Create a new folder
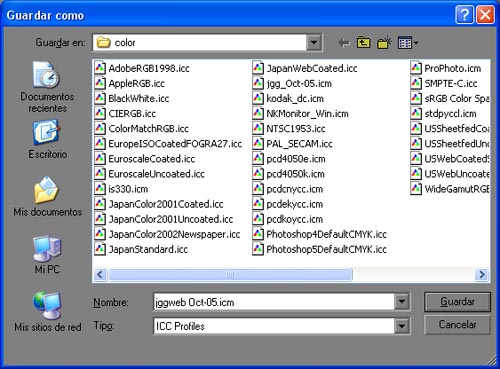This screenshot has height=369, width=500. coord(384,43)
